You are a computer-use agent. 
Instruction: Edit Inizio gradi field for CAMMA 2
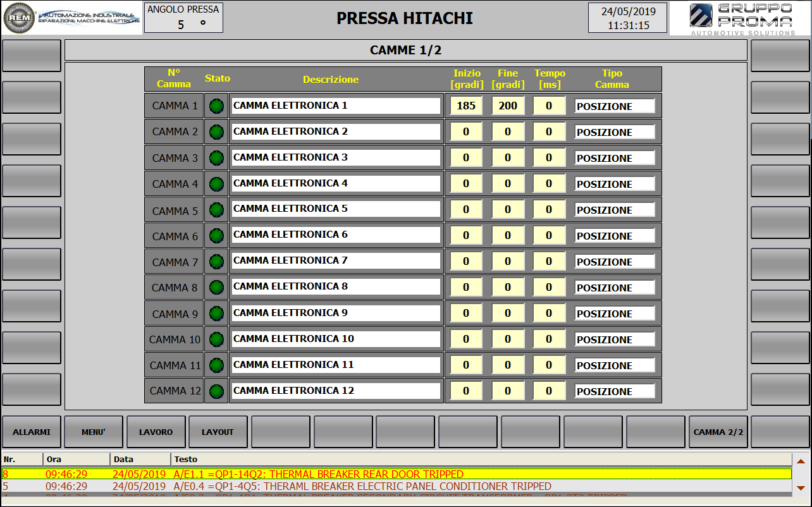point(466,132)
